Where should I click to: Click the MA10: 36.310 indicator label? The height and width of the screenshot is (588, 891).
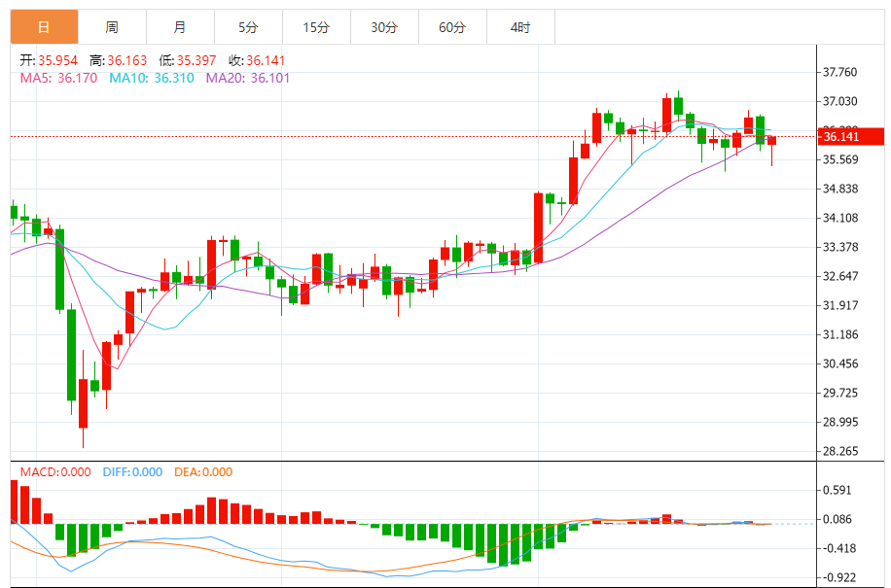point(152,78)
